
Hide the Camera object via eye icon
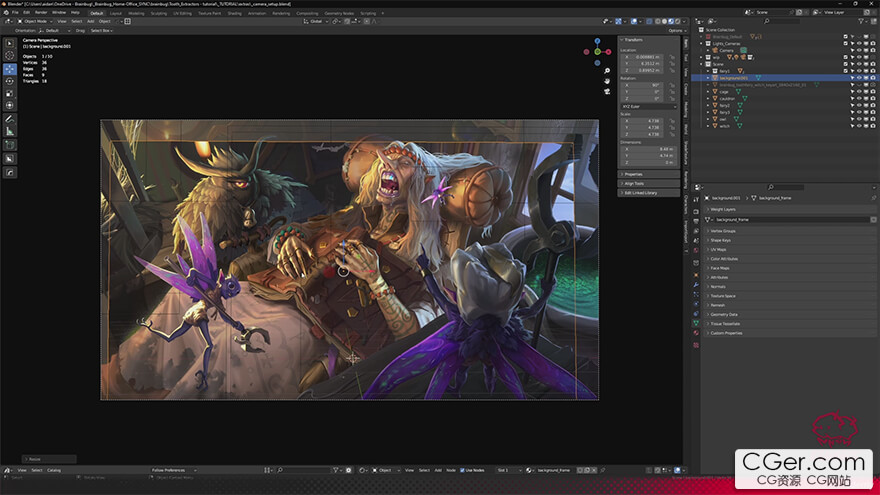pos(859,51)
